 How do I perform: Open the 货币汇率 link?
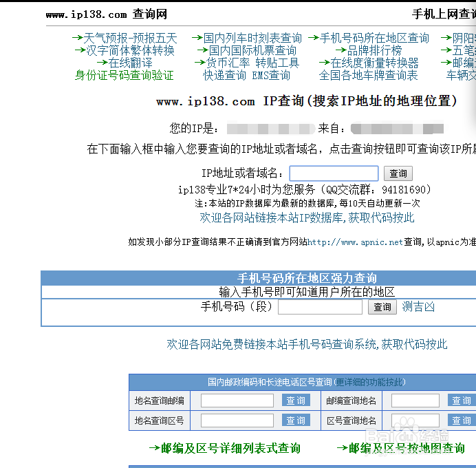click(x=228, y=63)
